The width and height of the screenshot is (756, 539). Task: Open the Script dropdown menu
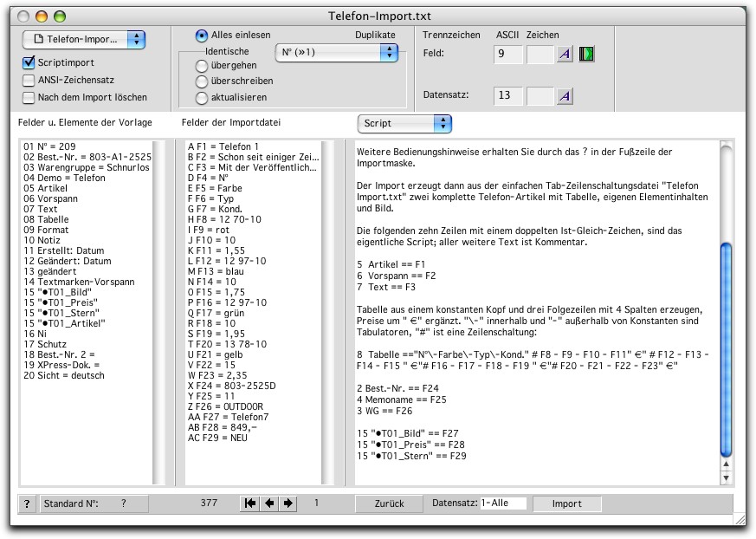pyautogui.click(x=404, y=124)
